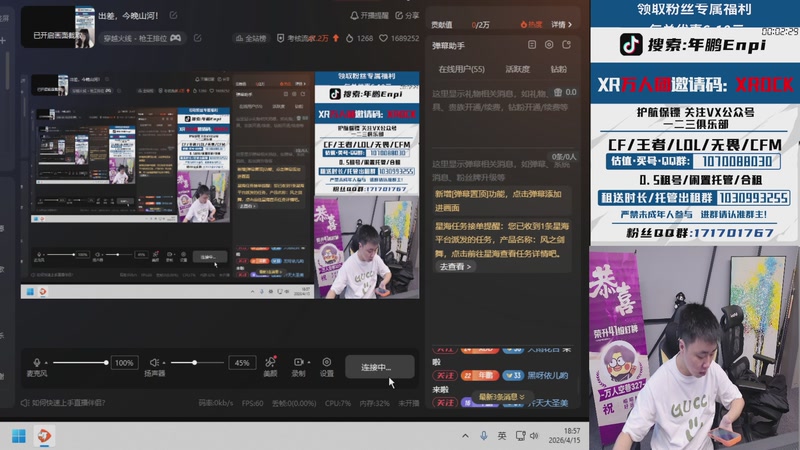
Task: Adjust the speaker volume slider
Action: click(x=197, y=363)
